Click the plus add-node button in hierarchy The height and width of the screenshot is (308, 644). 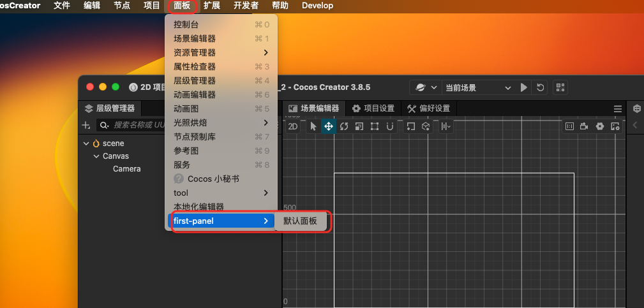click(x=86, y=125)
